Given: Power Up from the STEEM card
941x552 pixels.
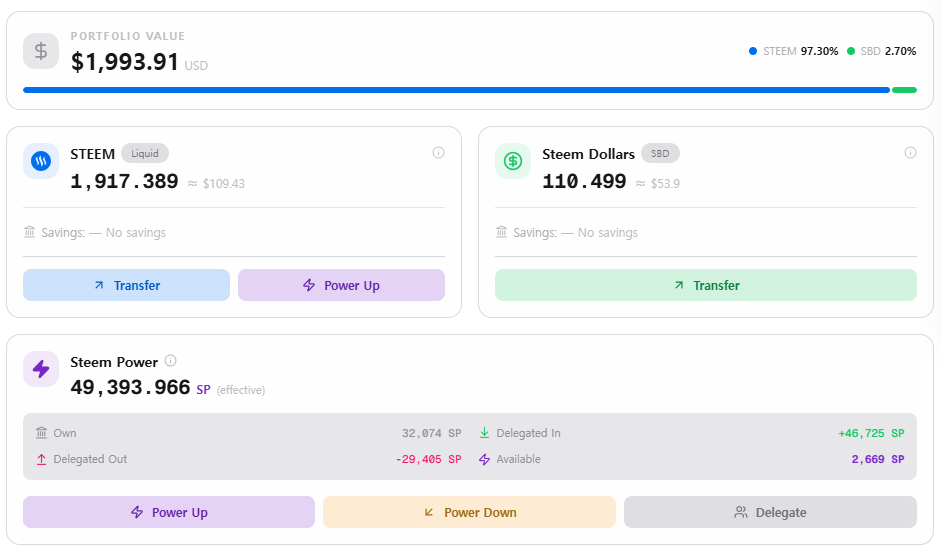Looking at the screenshot, I should tap(341, 285).
